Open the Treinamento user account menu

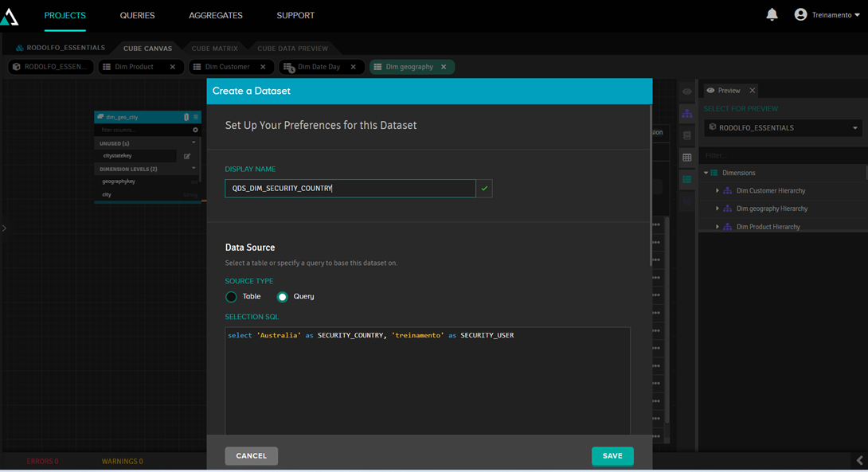(827, 15)
